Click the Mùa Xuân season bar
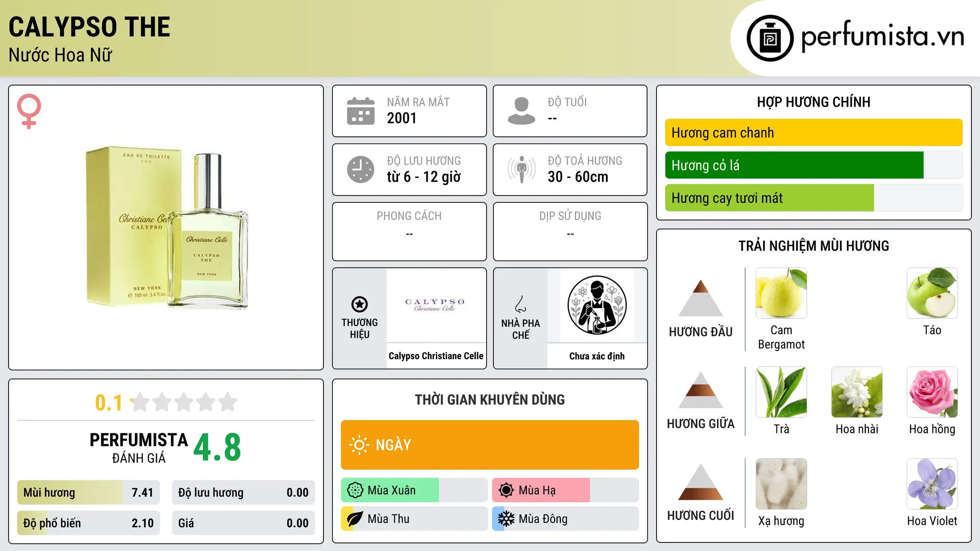 click(414, 490)
